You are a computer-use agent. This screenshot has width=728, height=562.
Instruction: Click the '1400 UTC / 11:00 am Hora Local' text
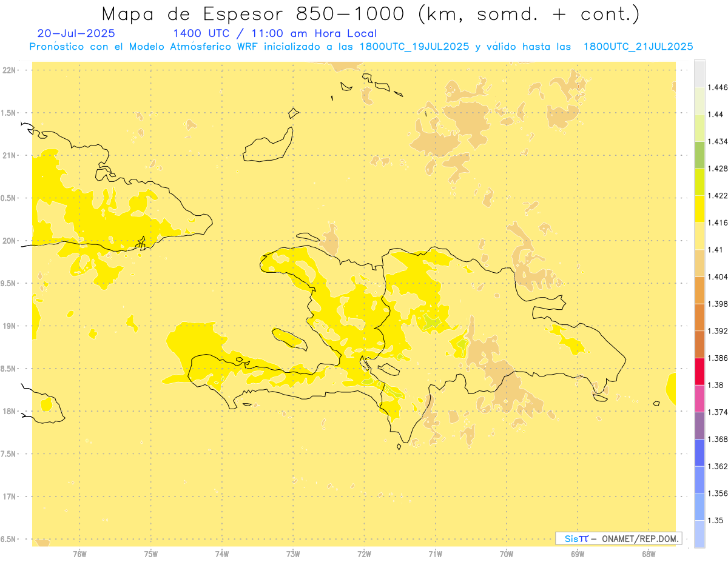[275, 34]
